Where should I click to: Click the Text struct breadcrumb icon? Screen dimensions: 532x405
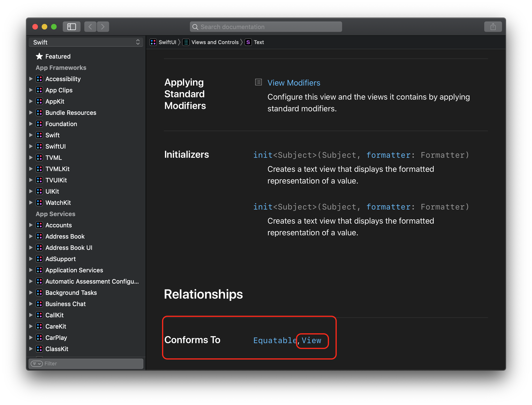[x=248, y=42]
